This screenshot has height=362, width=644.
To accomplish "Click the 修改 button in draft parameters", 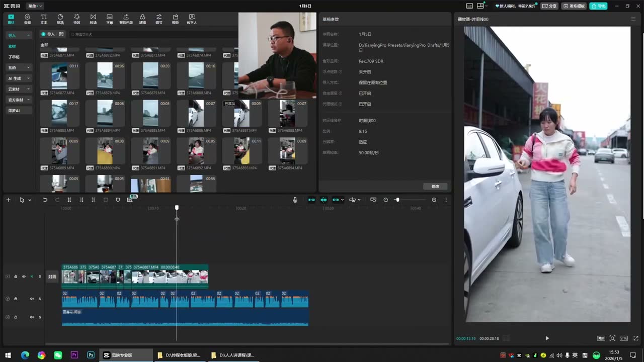I will [x=435, y=186].
